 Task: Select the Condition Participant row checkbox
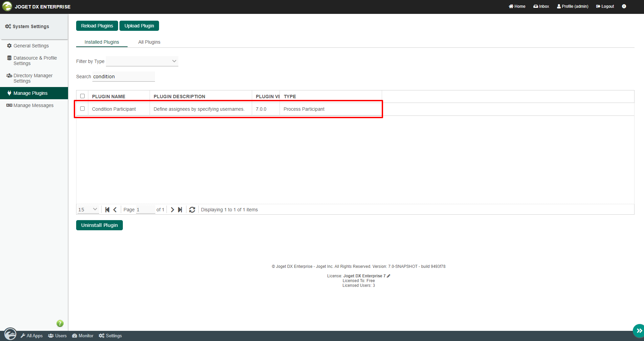point(82,109)
